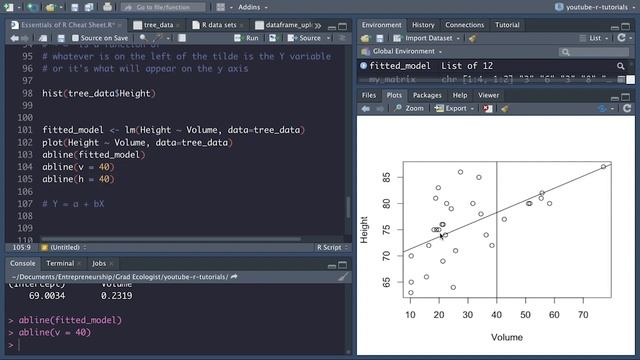The image size is (640, 360).
Task: Open console working directory arrow
Action: (234, 277)
